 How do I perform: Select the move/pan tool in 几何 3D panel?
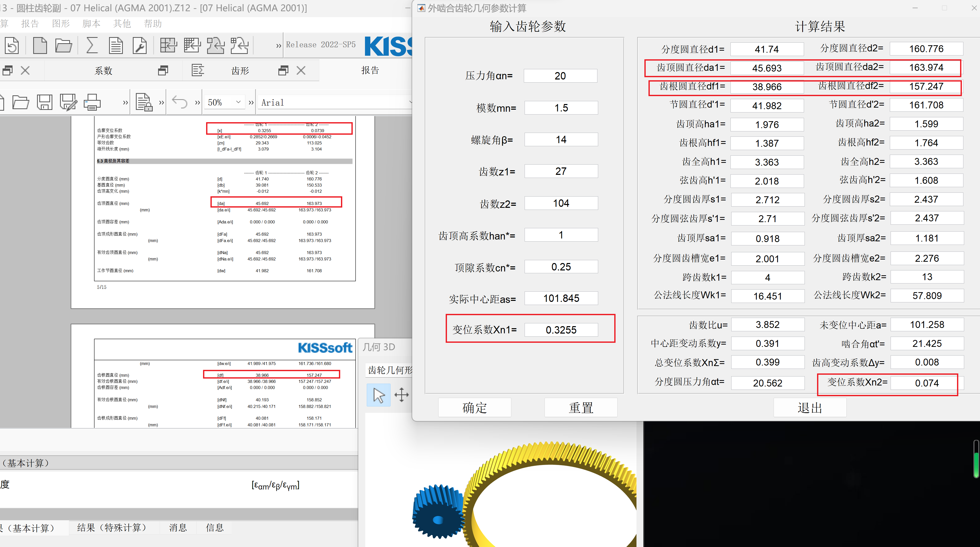click(x=402, y=395)
